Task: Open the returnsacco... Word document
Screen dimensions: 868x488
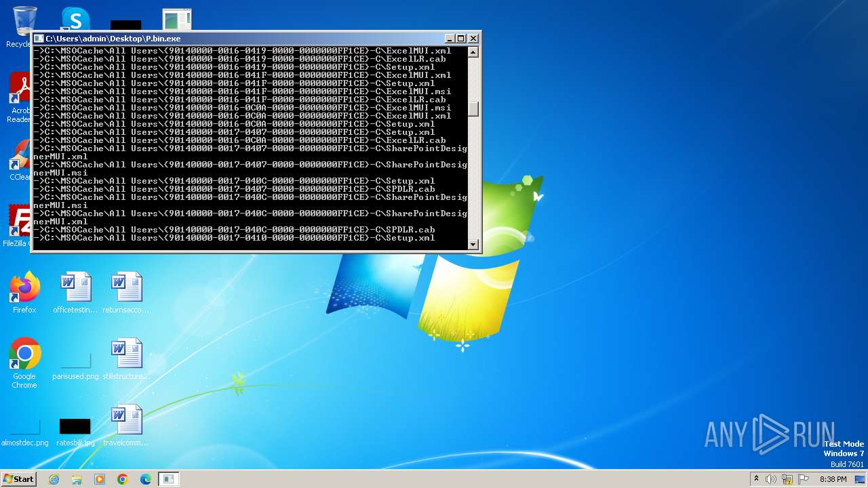Action: [126, 292]
